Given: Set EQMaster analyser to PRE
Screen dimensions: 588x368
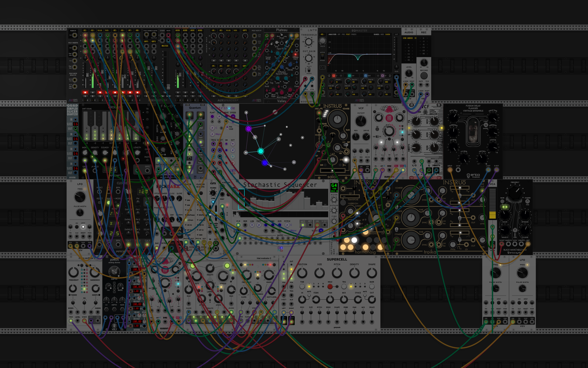Looking at the screenshot, I should click(x=343, y=34).
